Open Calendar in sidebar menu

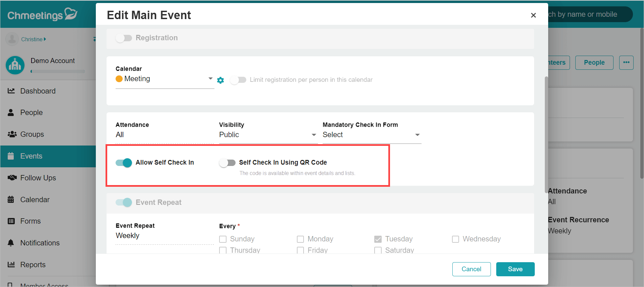click(48, 199)
